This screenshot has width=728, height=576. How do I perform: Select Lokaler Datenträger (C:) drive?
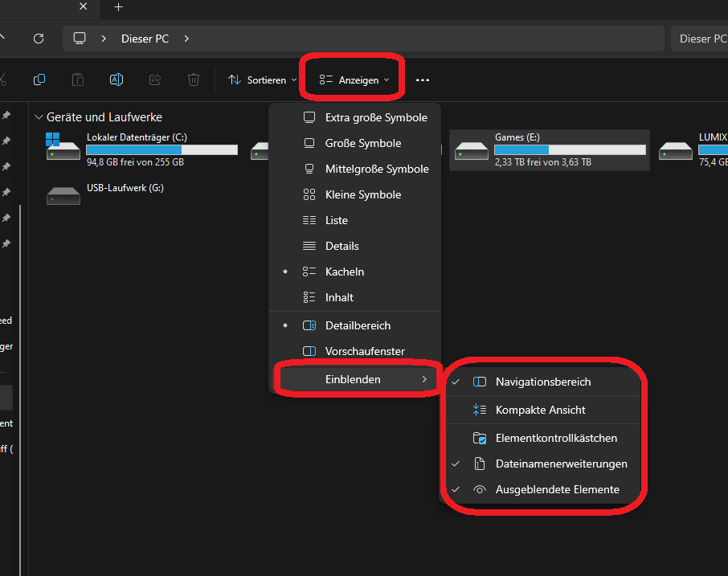pos(143,149)
